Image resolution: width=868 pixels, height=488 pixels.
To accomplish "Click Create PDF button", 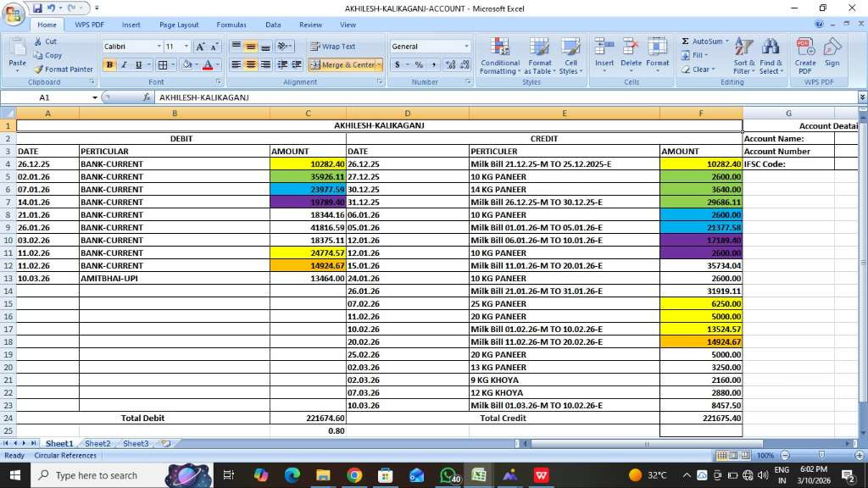I will pos(805,56).
